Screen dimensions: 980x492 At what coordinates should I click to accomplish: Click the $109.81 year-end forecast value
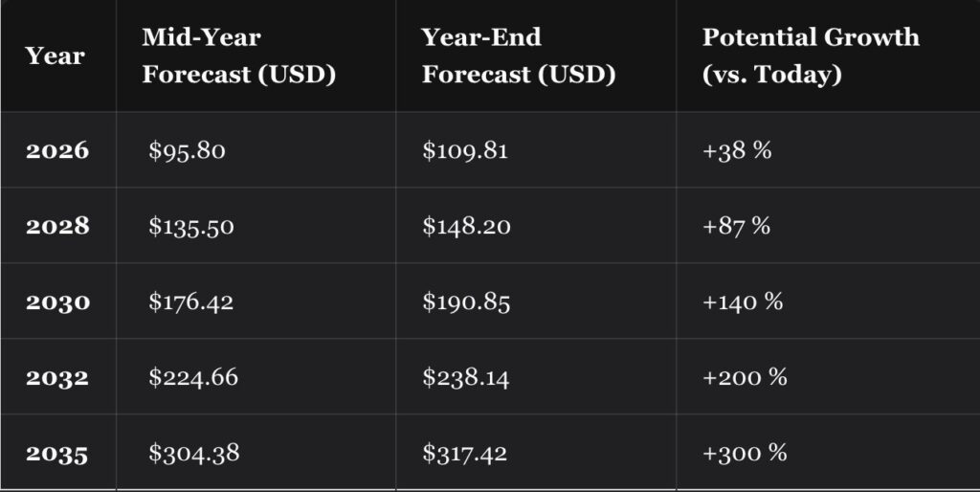[466, 150]
